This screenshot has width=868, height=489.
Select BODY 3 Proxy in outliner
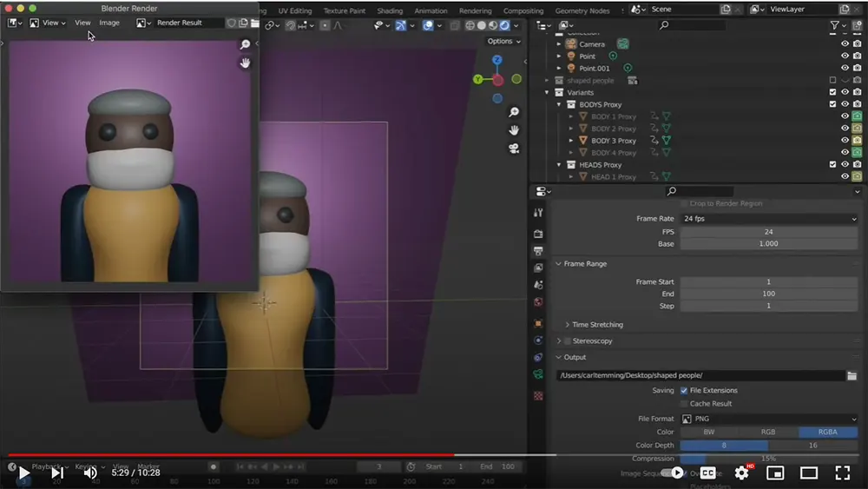[614, 141]
